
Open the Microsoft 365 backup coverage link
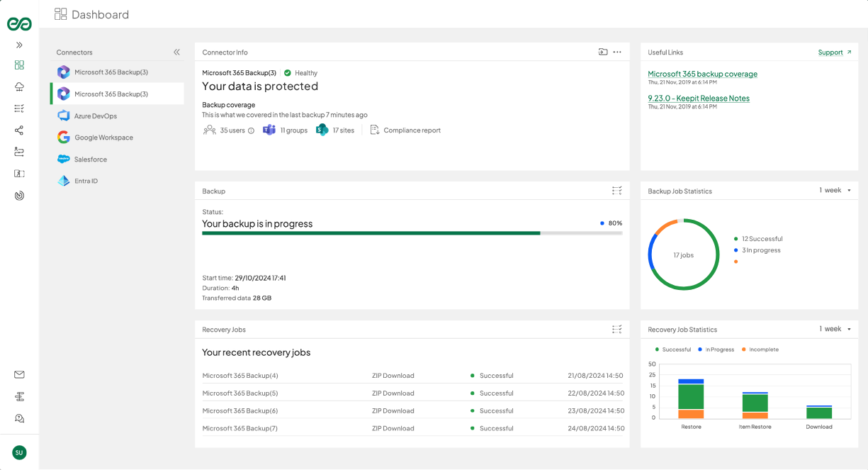pos(702,74)
